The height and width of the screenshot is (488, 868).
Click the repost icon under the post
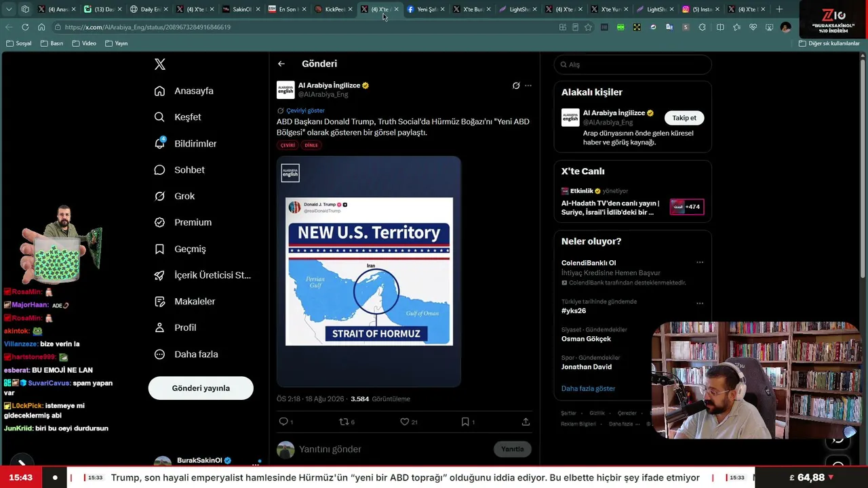click(343, 422)
